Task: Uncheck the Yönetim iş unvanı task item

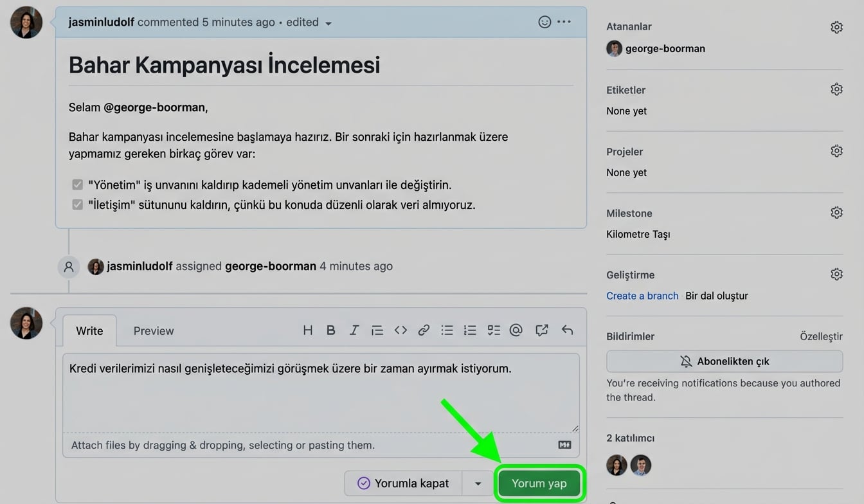Action: [x=77, y=184]
